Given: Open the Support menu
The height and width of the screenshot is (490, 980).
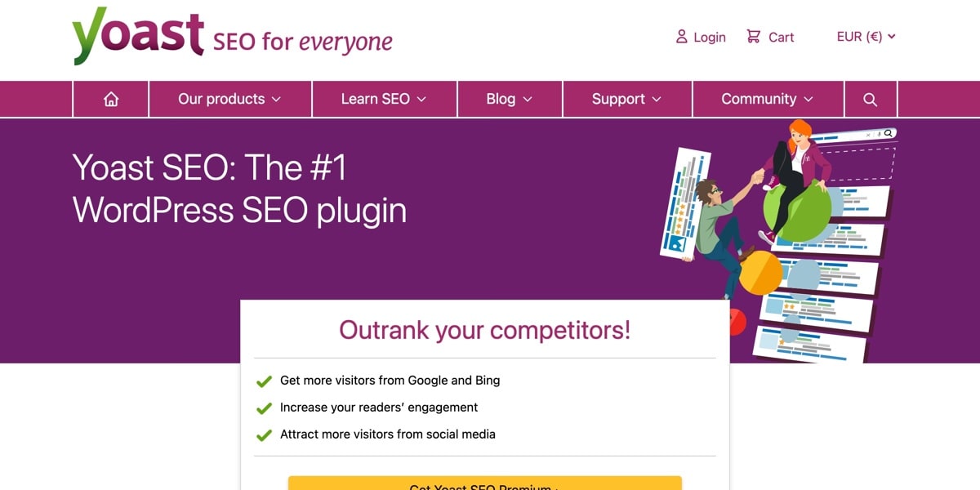Looking at the screenshot, I should 626,100.
